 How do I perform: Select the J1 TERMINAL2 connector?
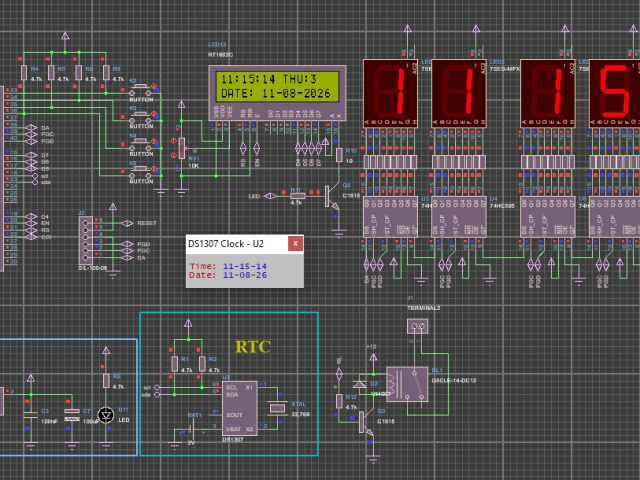tap(418, 326)
